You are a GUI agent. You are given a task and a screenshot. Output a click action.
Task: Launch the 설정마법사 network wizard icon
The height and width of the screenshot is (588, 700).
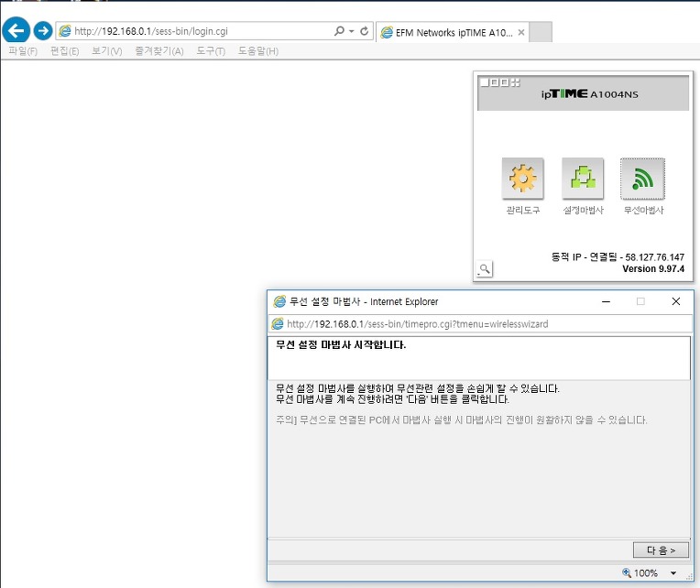point(583,179)
